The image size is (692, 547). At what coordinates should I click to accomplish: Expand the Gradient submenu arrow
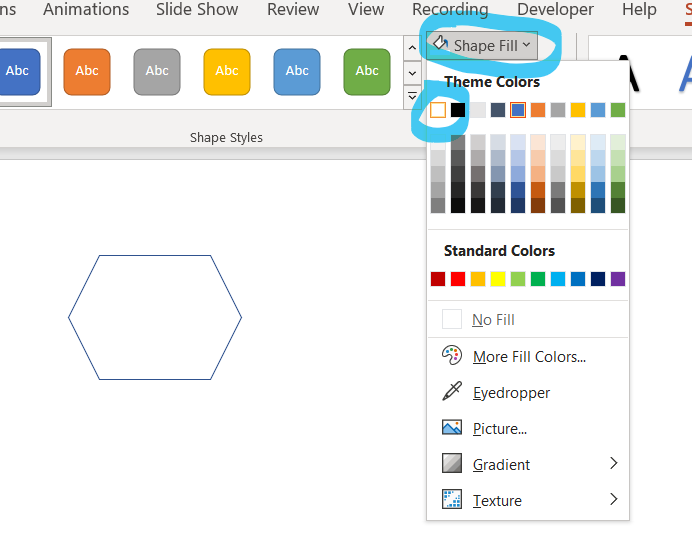[613, 464]
